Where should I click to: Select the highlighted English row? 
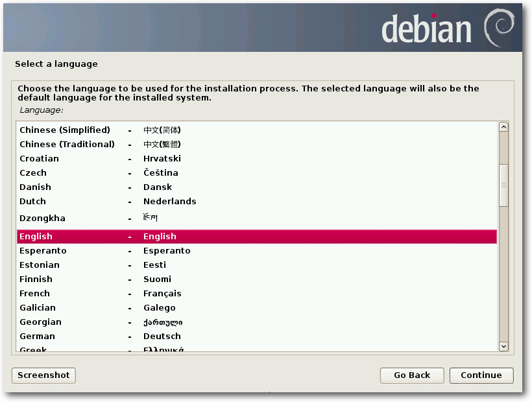coord(257,237)
